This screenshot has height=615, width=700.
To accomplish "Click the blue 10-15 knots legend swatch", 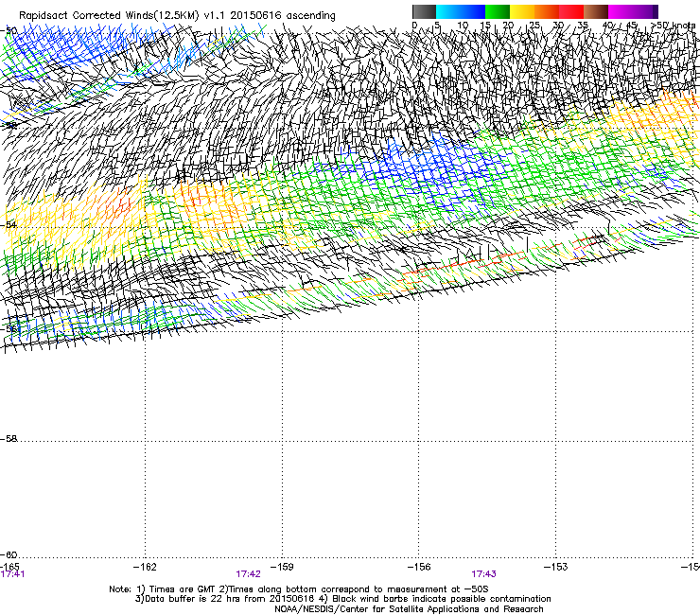I will tap(473, 11).
